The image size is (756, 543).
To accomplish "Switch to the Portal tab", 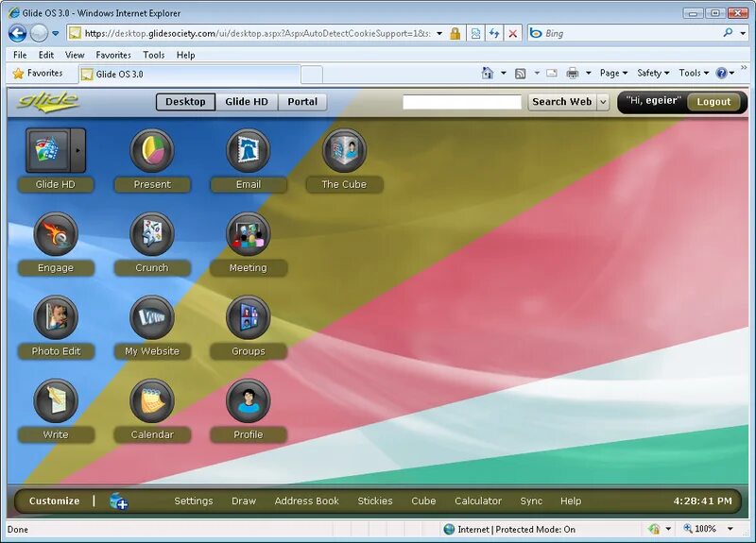I will tap(302, 102).
